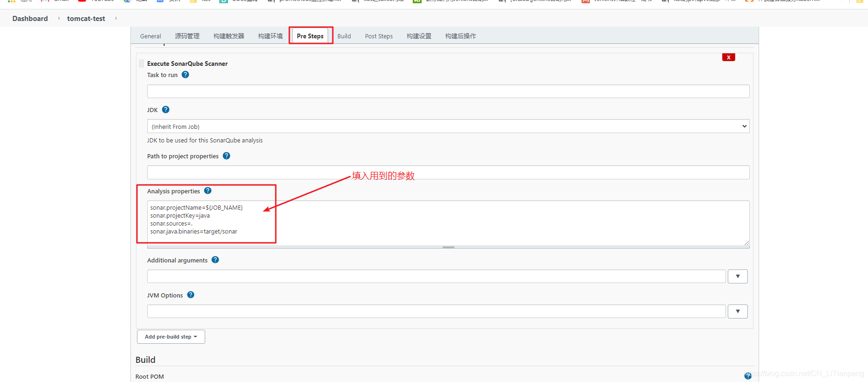Screen dimensions: 868x382
Task: Switch to the 源码管理 tab
Action: (x=187, y=36)
